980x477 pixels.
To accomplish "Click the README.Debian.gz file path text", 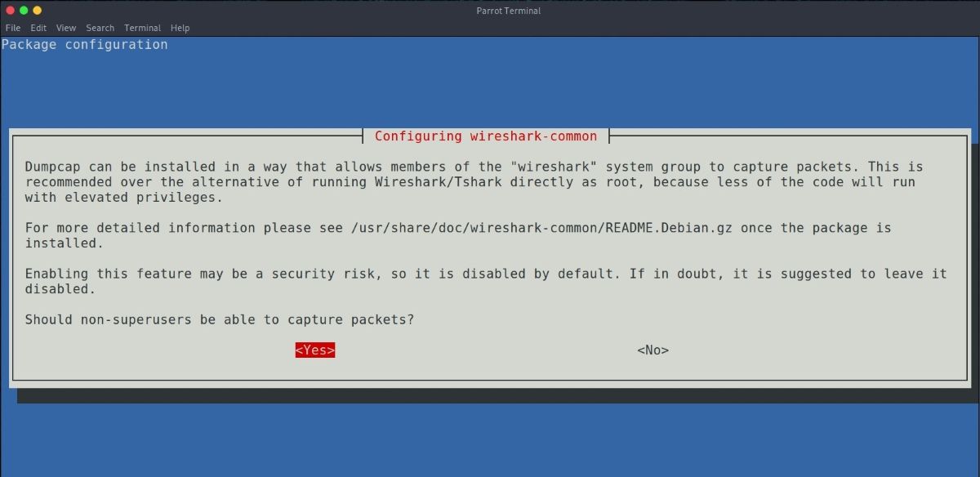I will (541, 228).
